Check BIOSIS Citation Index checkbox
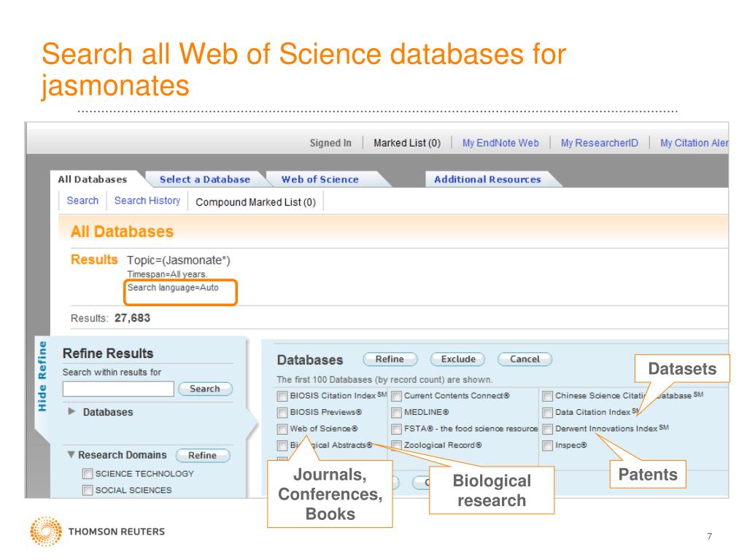 point(282,396)
